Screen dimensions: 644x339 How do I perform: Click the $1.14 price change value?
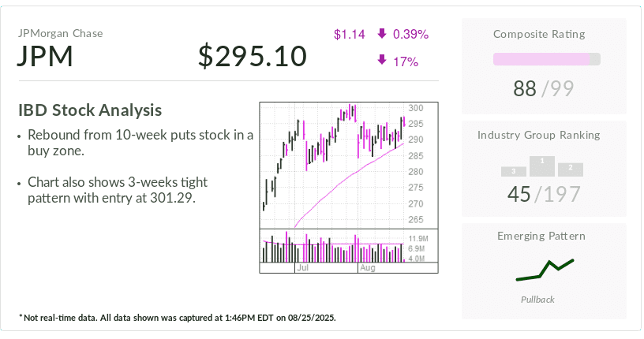[x=350, y=34]
